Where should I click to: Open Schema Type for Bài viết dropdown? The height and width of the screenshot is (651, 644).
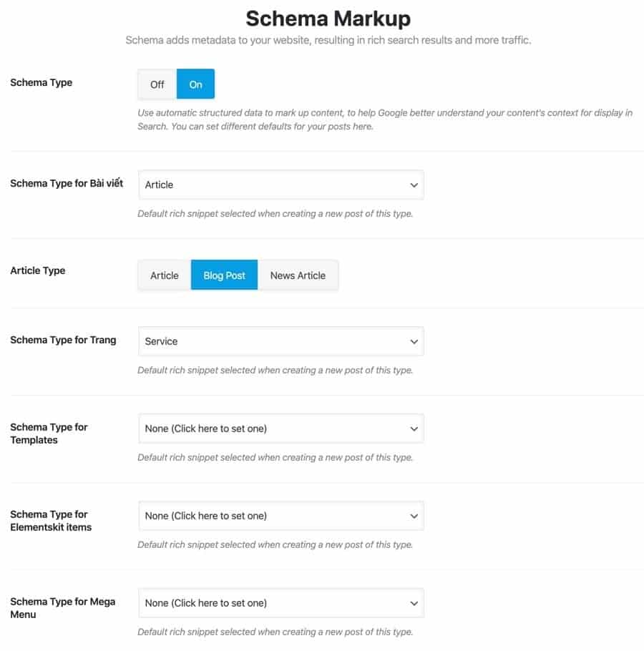click(280, 185)
